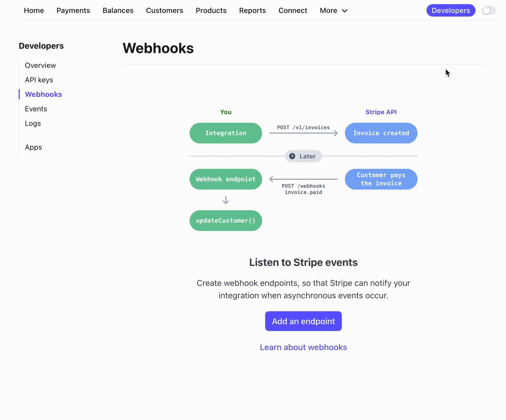Viewport: 506px width, 420px height.
Task: Click the Apps icon in sidebar
Action: [34, 147]
